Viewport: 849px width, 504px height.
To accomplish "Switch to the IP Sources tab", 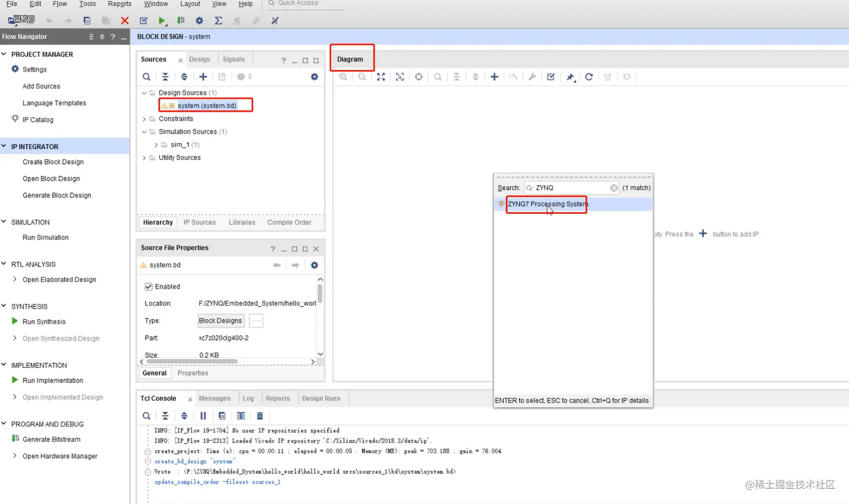I will click(x=199, y=223).
